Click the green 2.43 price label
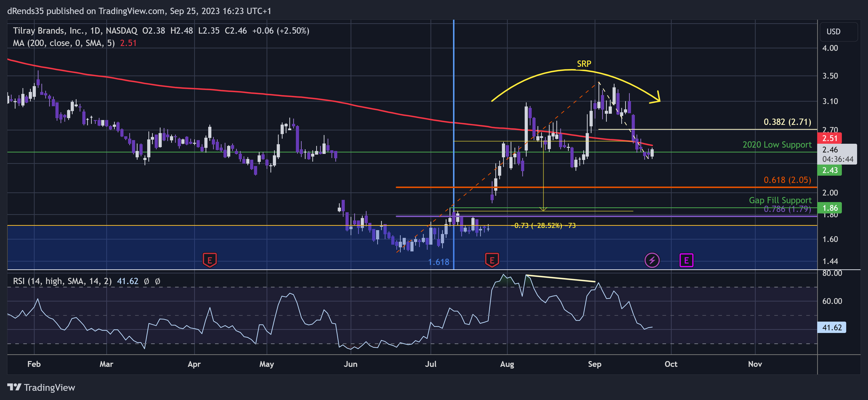 (x=830, y=170)
